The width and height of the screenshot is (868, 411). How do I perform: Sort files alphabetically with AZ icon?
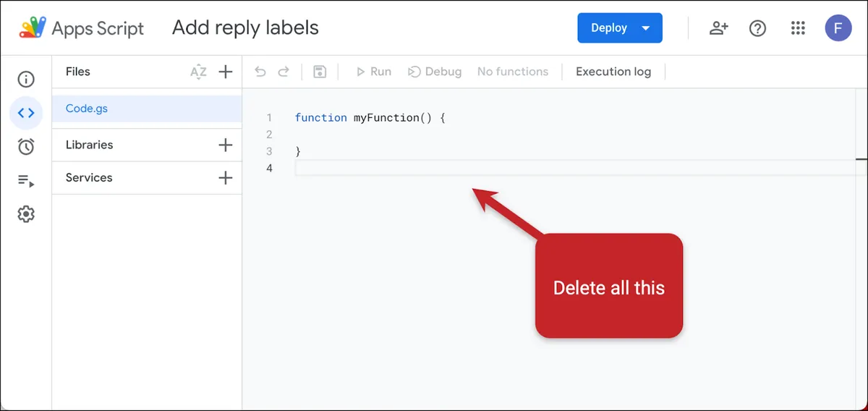[198, 72]
